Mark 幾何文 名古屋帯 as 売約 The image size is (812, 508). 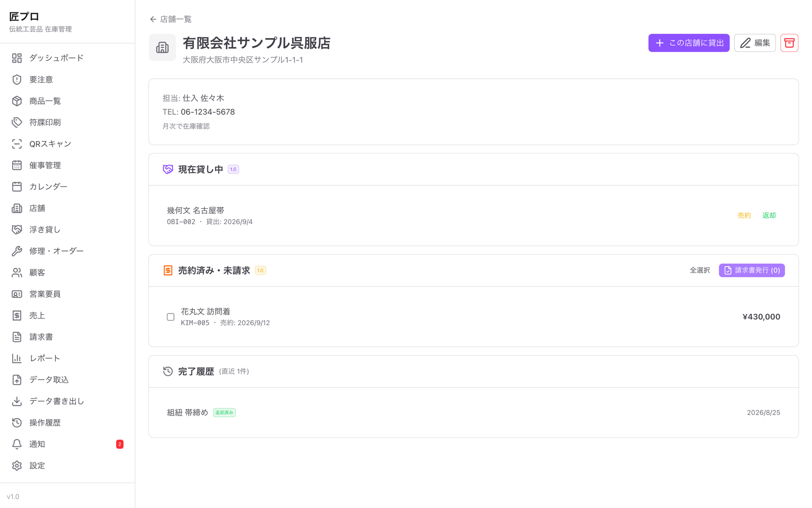click(744, 215)
